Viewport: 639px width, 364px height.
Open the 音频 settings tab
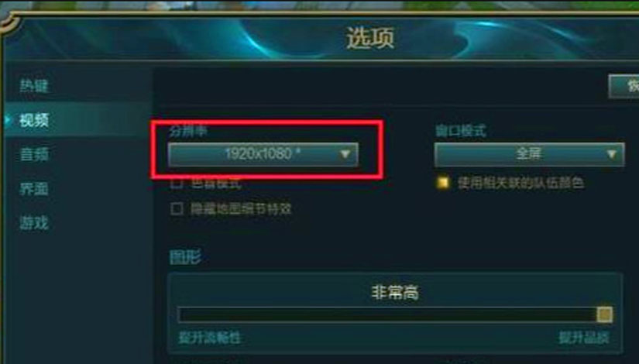[34, 154]
